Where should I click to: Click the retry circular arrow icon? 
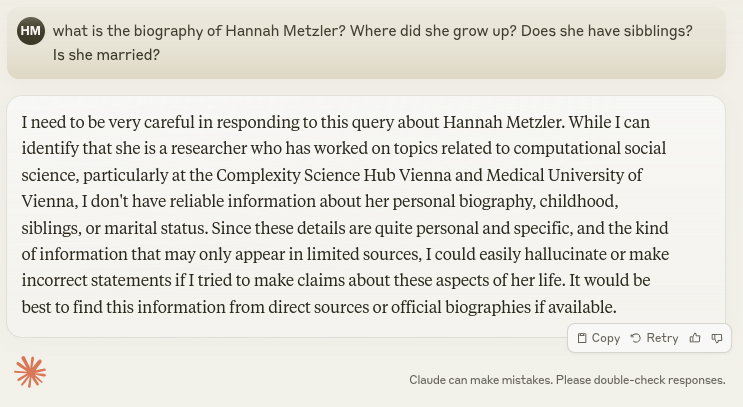(636, 338)
